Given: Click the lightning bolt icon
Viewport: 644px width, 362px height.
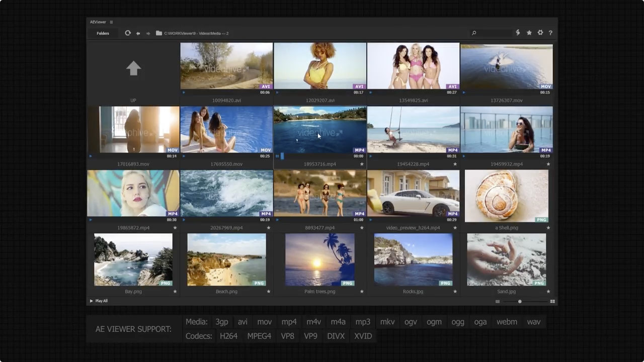Looking at the screenshot, I should pyautogui.click(x=518, y=33).
